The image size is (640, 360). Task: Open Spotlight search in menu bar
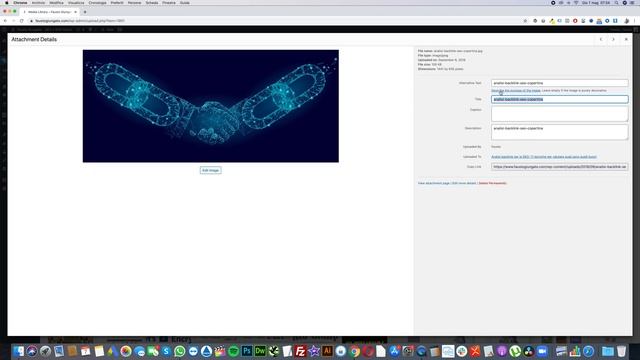click(616, 3)
